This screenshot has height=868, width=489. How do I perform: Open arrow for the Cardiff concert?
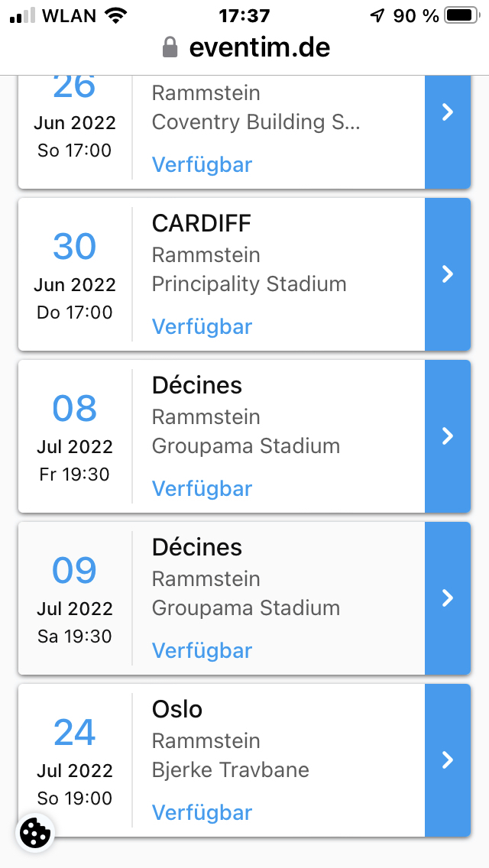pyautogui.click(x=448, y=274)
